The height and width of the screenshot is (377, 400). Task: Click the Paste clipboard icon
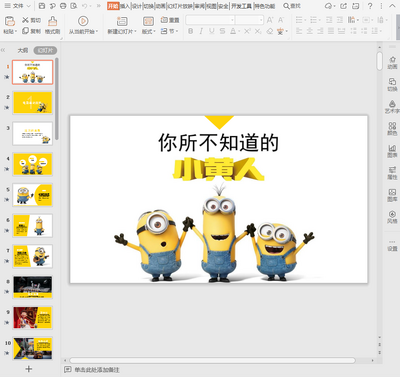[10, 21]
